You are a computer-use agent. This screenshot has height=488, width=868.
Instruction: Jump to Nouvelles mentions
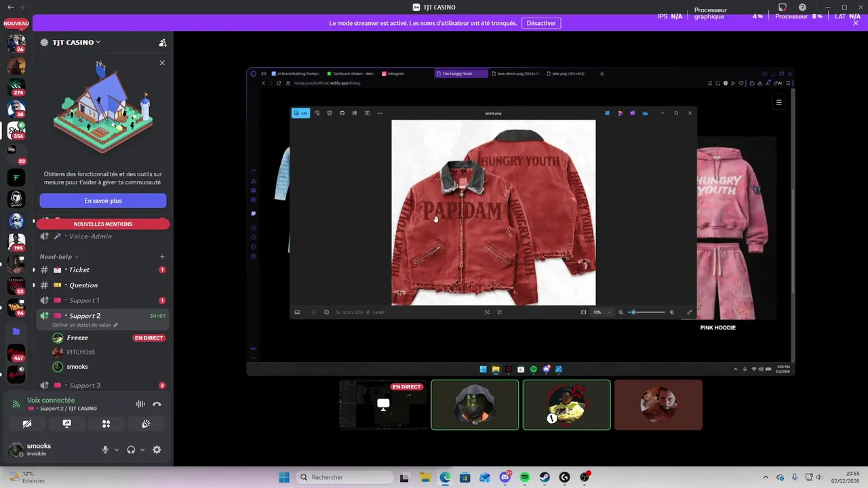pyautogui.click(x=103, y=224)
